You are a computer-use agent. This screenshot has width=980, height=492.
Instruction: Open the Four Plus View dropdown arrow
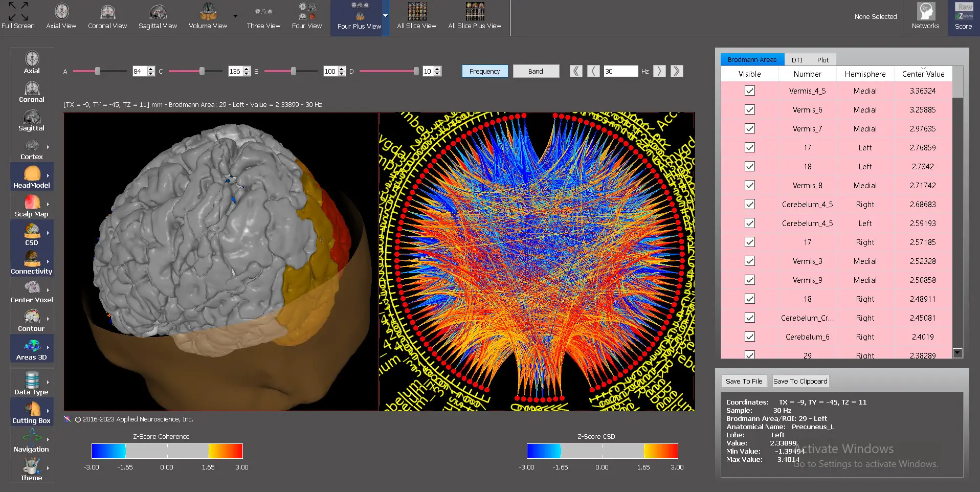(x=386, y=16)
